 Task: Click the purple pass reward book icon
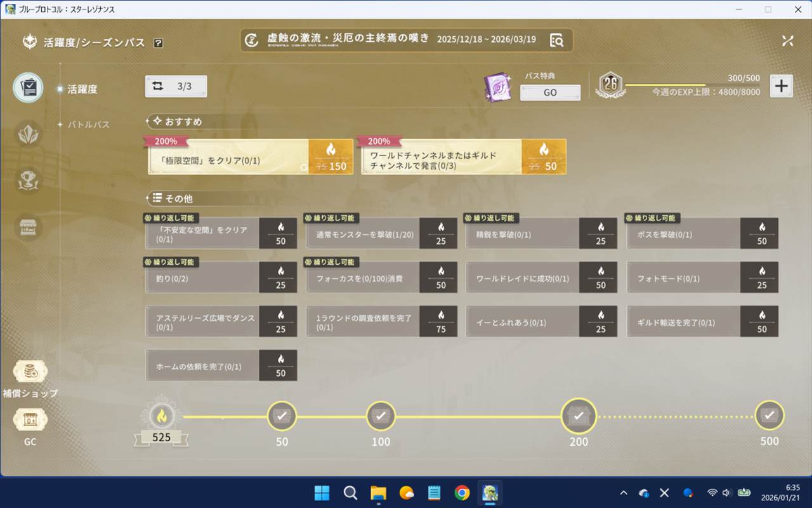coord(497,87)
